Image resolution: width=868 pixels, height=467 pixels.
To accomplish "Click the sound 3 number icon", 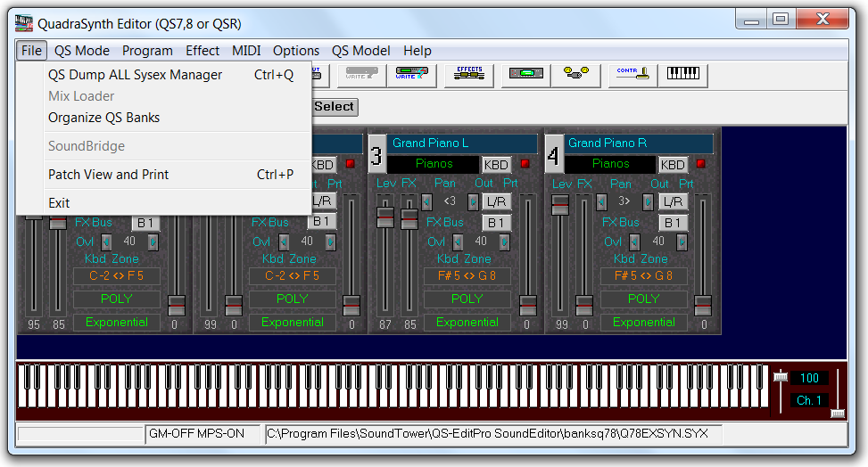I will (377, 153).
